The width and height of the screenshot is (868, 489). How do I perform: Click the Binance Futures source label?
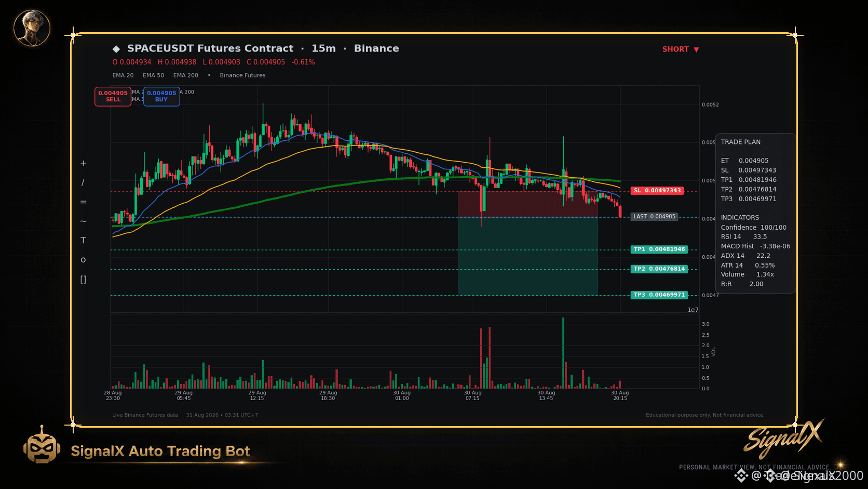click(x=242, y=75)
